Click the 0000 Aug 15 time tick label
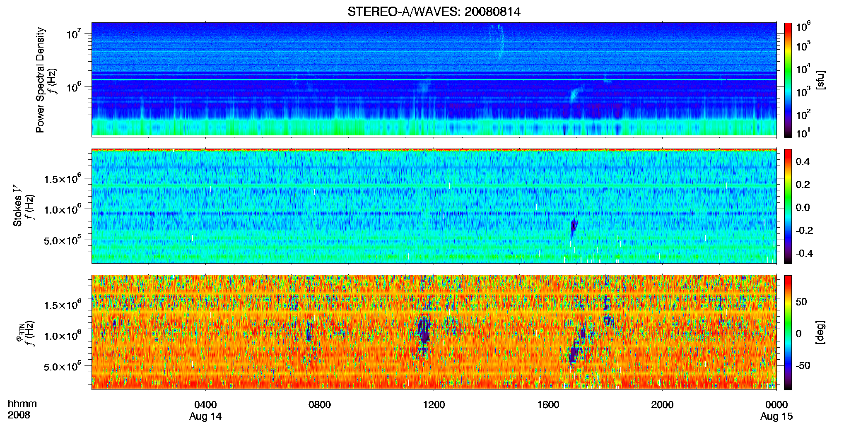This screenshot has width=868, height=447. [776, 410]
